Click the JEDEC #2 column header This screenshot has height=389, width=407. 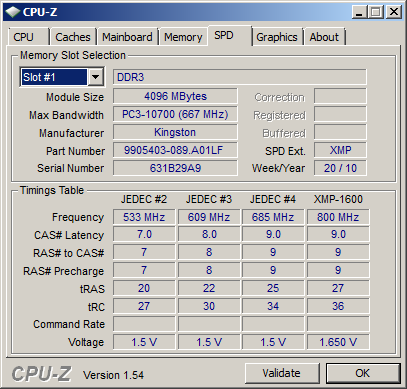(x=144, y=199)
